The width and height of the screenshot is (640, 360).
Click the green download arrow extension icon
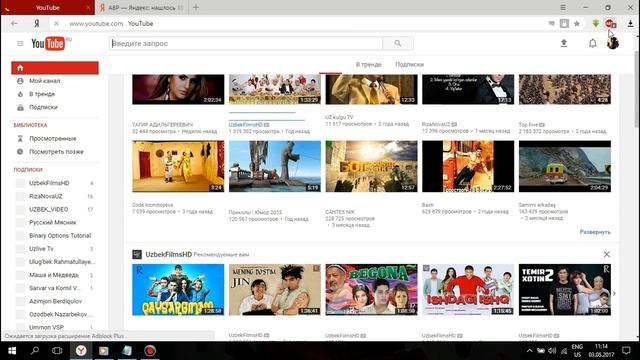pos(596,24)
